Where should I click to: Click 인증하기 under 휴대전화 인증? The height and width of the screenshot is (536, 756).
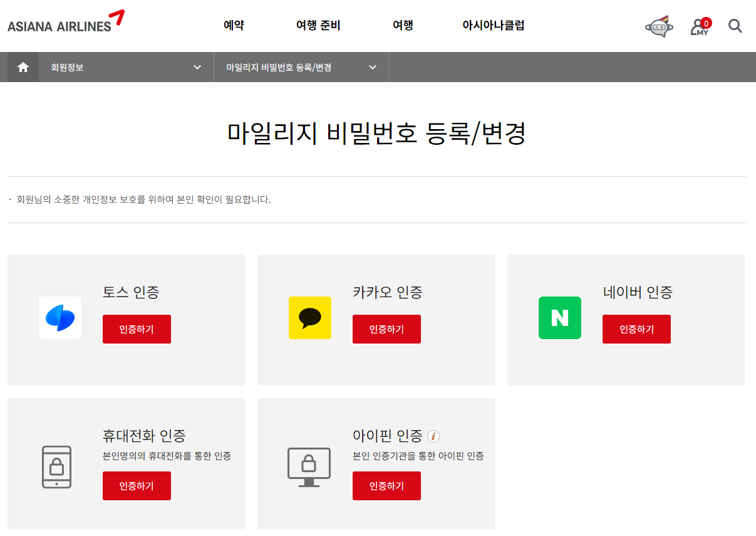[x=137, y=486]
